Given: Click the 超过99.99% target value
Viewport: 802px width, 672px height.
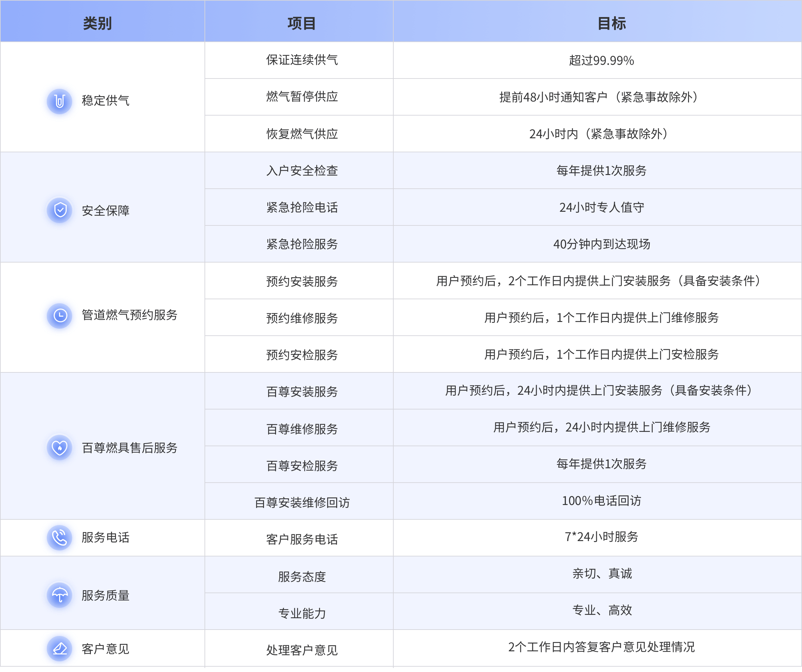Looking at the screenshot, I should click(x=601, y=60).
